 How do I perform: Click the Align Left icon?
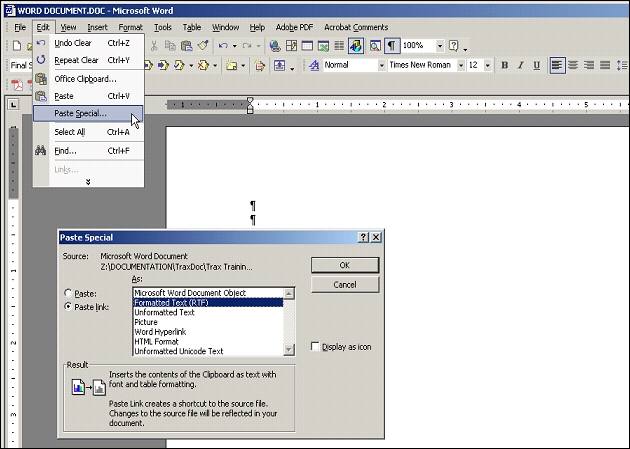coord(557,65)
